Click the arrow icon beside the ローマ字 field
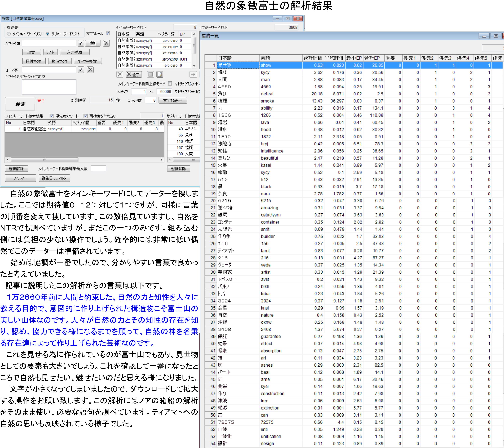Viewport: 504px width, 448px height. point(81,70)
